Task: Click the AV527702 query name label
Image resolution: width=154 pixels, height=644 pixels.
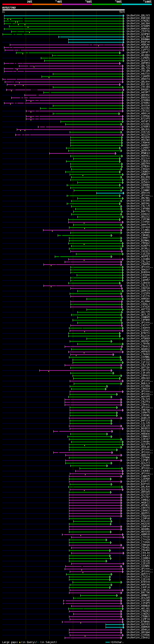Action: coord(9,8)
